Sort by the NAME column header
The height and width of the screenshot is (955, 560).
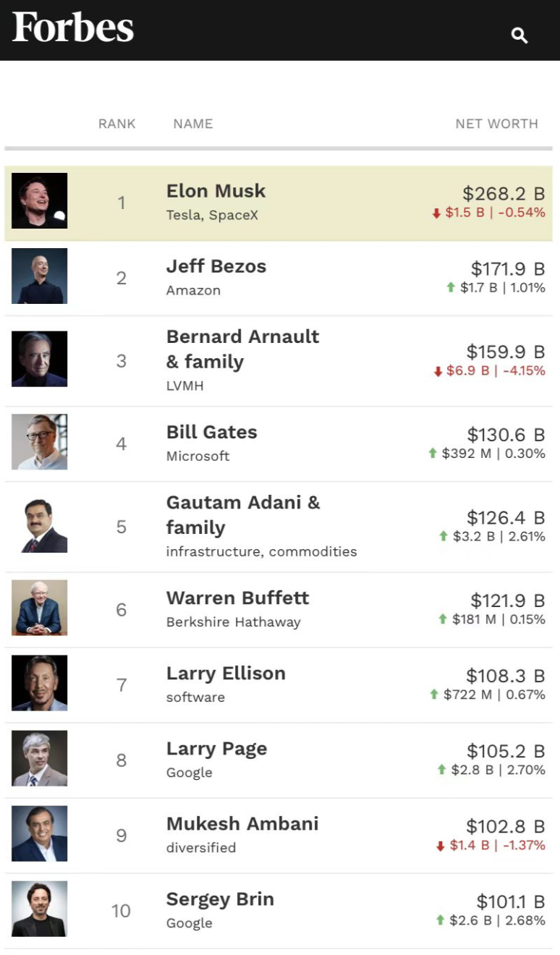193,124
